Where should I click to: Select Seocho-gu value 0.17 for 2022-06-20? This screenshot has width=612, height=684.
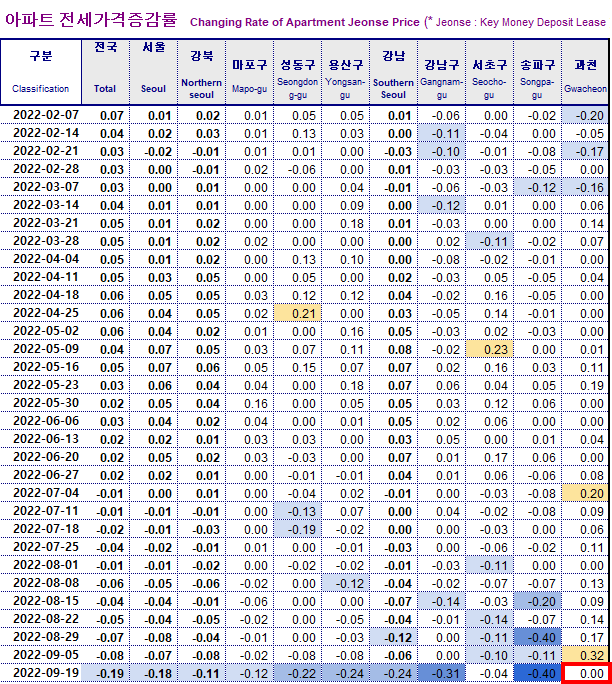coord(489,457)
